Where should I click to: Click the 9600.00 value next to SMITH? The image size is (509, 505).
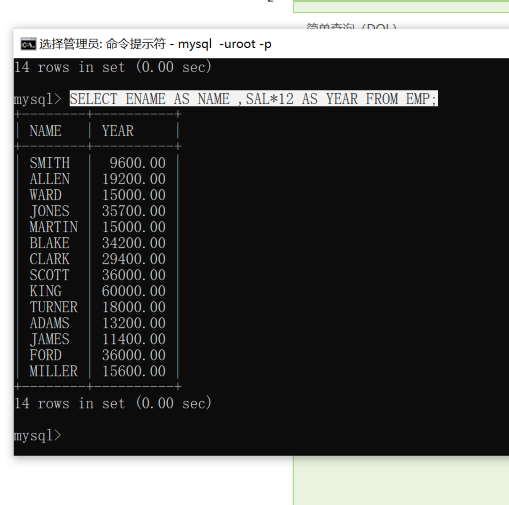tap(138, 163)
